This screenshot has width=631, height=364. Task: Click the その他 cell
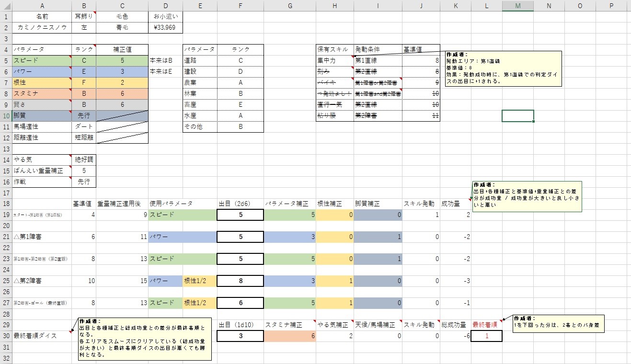point(200,127)
